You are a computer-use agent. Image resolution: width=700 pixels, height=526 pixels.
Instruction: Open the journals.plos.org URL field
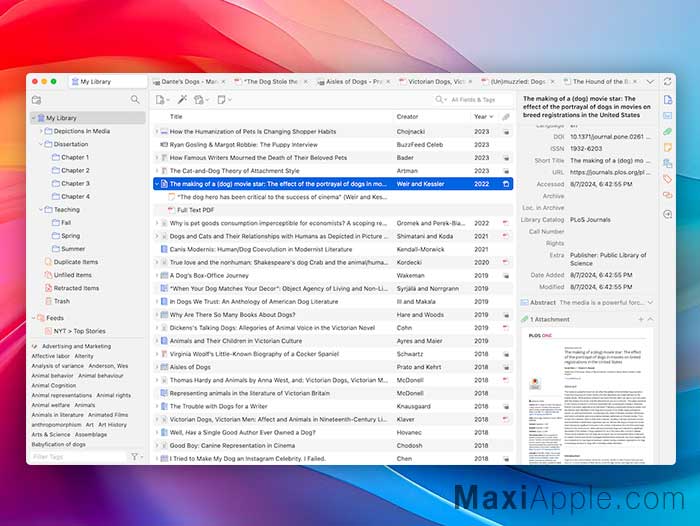[x=609, y=172]
